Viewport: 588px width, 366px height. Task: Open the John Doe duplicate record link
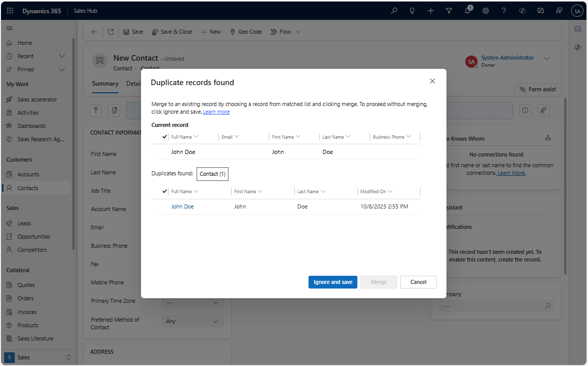[182, 206]
